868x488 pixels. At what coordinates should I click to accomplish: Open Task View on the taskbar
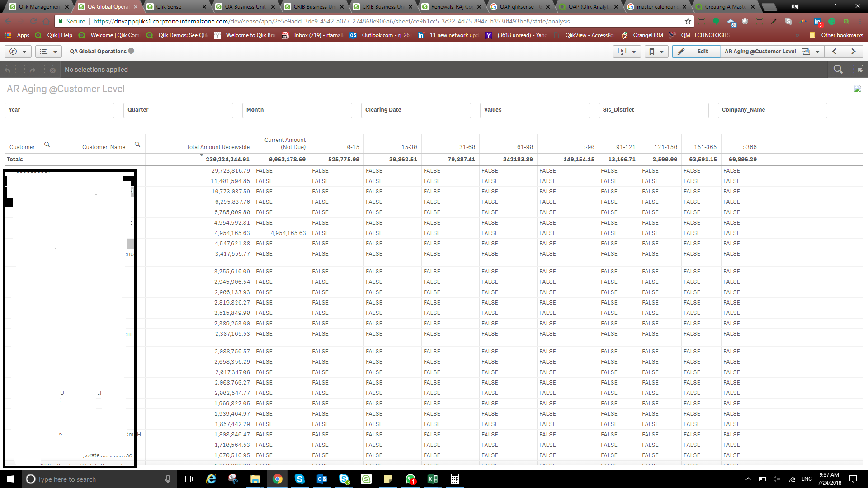(x=188, y=479)
